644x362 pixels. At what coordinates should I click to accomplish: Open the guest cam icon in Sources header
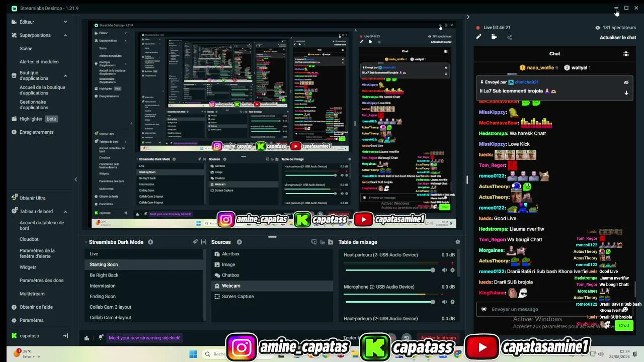coord(323,242)
